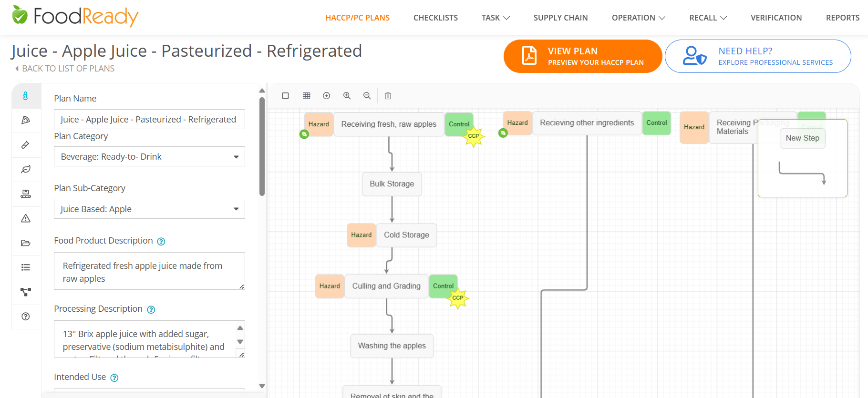The image size is (868, 398).
Task: Click the center-view target toolbar icon
Action: (327, 96)
